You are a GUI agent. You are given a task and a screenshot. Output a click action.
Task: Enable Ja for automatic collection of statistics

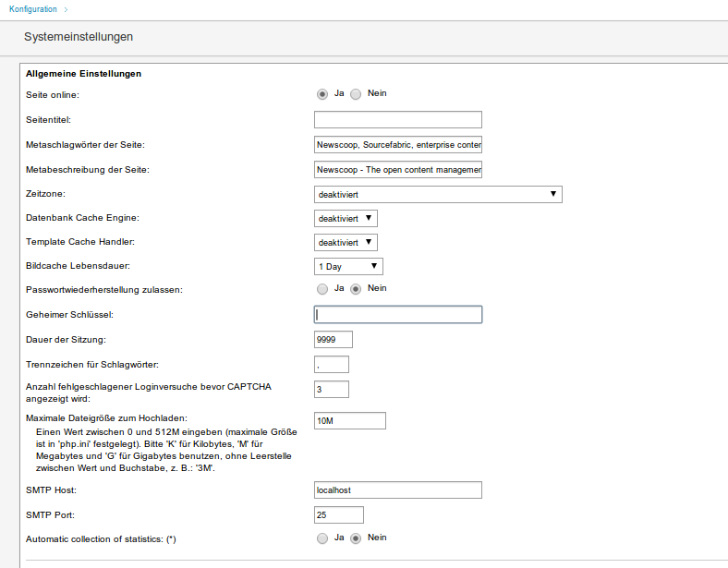coord(322,538)
